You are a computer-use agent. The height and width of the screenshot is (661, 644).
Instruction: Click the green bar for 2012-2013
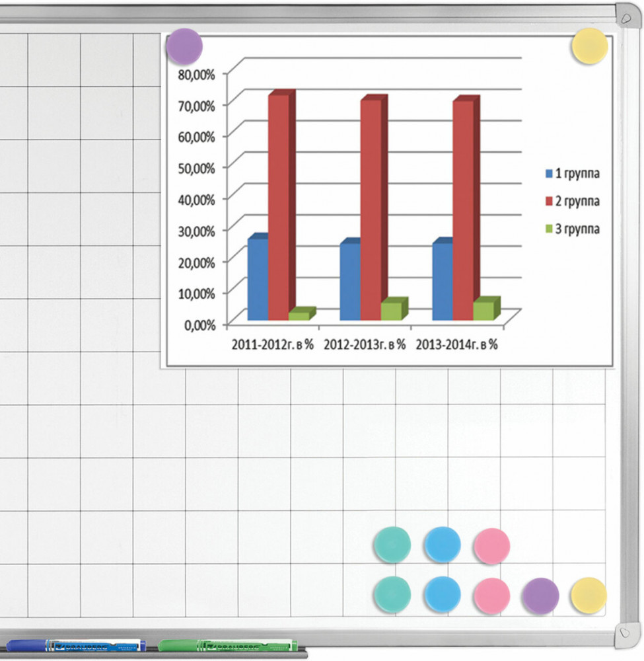click(x=371, y=311)
